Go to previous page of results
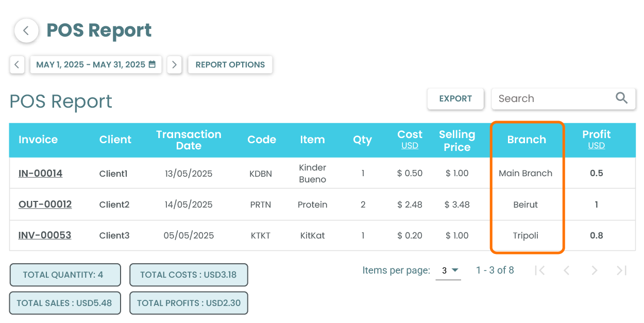The image size is (644, 323). tap(566, 270)
